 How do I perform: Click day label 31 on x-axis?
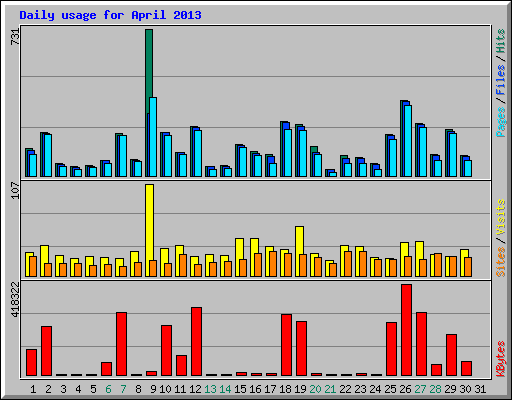(480, 389)
